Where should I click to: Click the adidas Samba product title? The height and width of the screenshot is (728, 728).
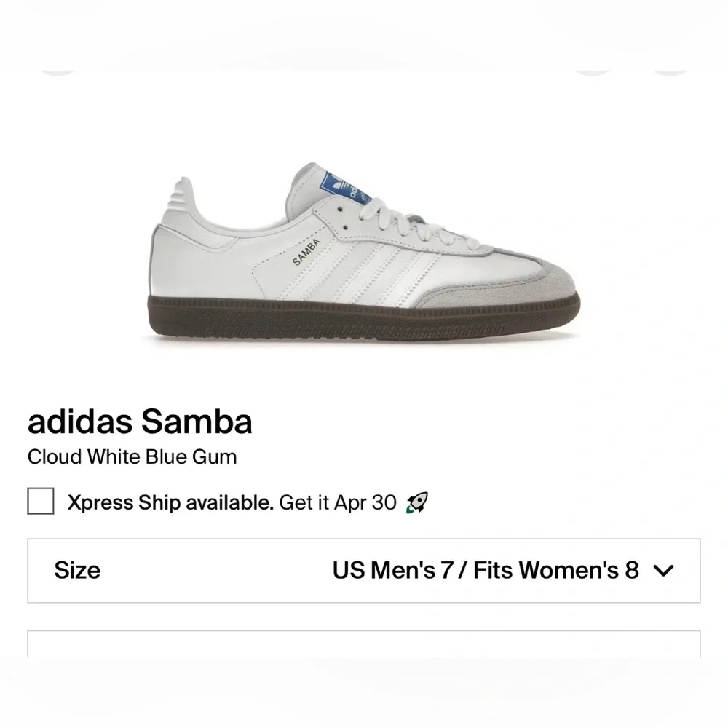pyautogui.click(x=140, y=422)
